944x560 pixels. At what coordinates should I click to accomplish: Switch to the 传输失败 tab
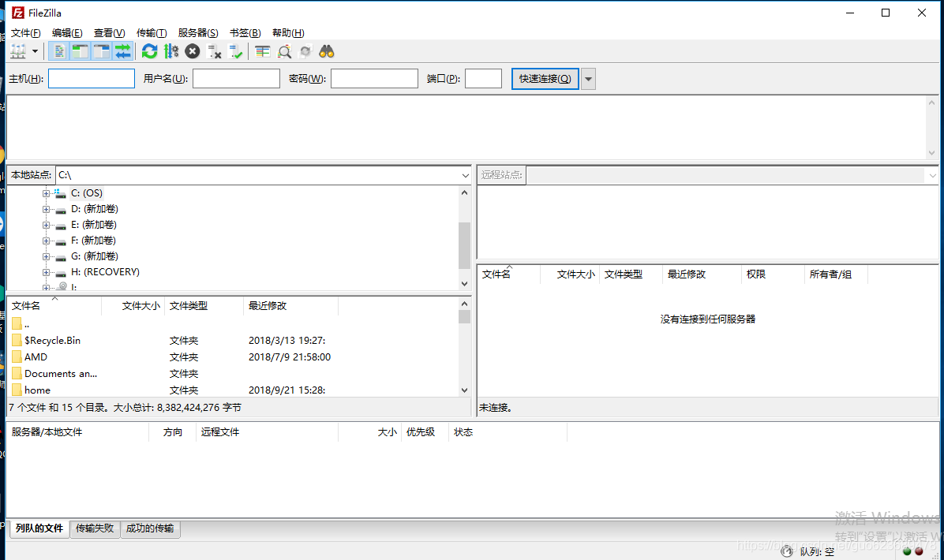point(95,528)
